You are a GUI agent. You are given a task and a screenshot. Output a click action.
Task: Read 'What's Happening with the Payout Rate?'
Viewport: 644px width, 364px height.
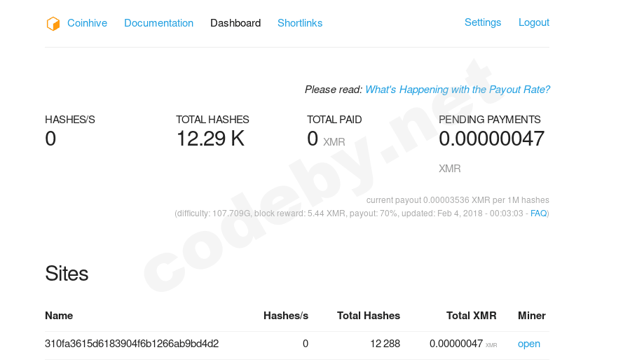click(458, 90)
